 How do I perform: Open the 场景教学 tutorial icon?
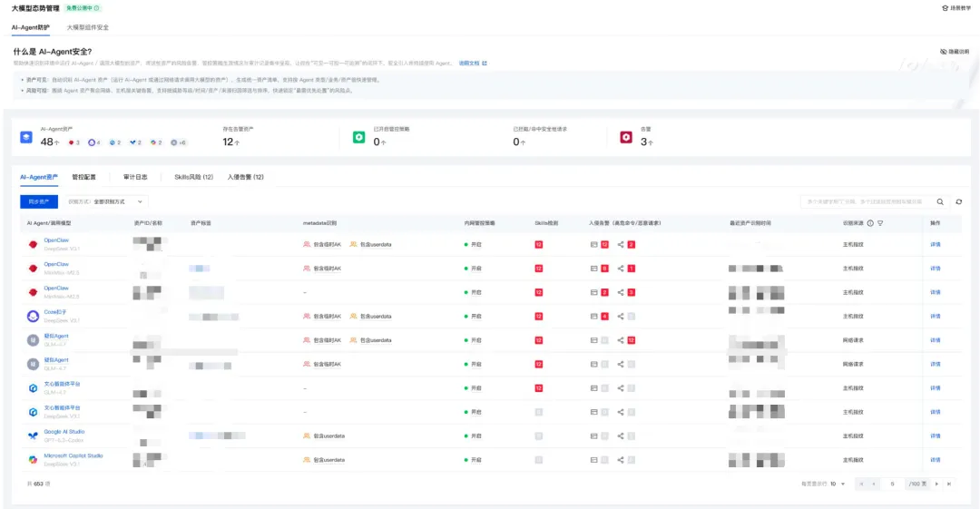point(945,8)
